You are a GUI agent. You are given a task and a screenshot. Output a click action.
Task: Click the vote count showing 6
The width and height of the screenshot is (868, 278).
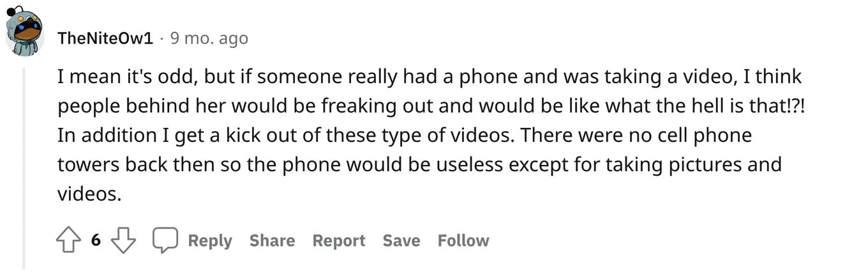(x=96, y=241)
